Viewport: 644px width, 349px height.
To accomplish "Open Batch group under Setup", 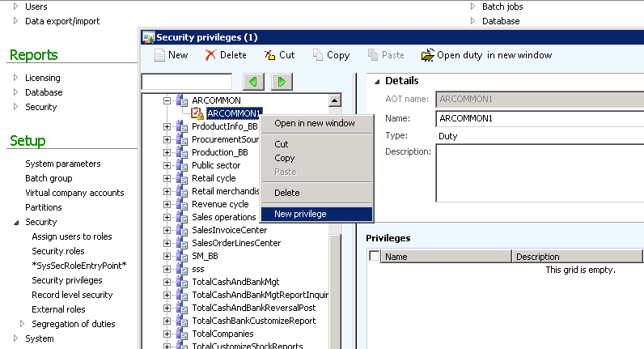I will tap(49, 178).
